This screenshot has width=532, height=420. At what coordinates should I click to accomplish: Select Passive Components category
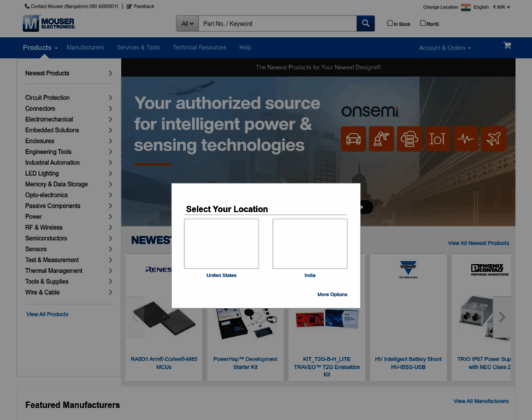pos(52,206)
